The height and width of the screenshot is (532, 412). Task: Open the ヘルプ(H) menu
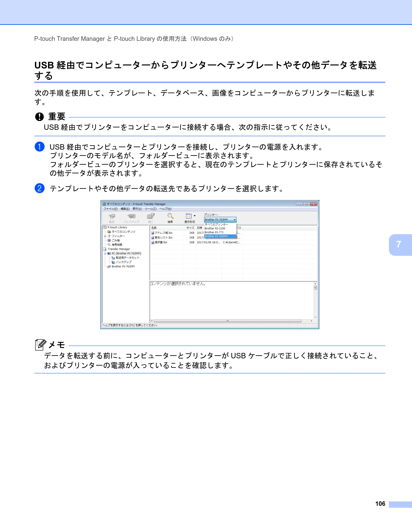point(165,209)
